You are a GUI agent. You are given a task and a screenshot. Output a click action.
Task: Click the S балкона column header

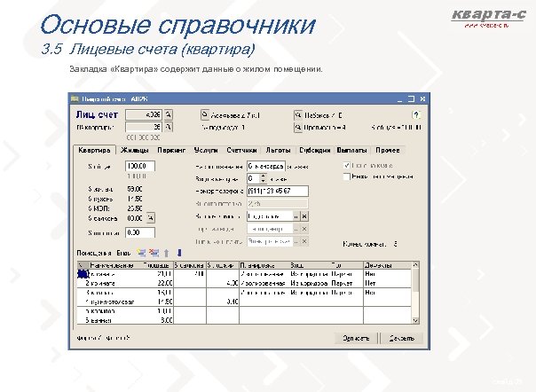tap(189, 265)
